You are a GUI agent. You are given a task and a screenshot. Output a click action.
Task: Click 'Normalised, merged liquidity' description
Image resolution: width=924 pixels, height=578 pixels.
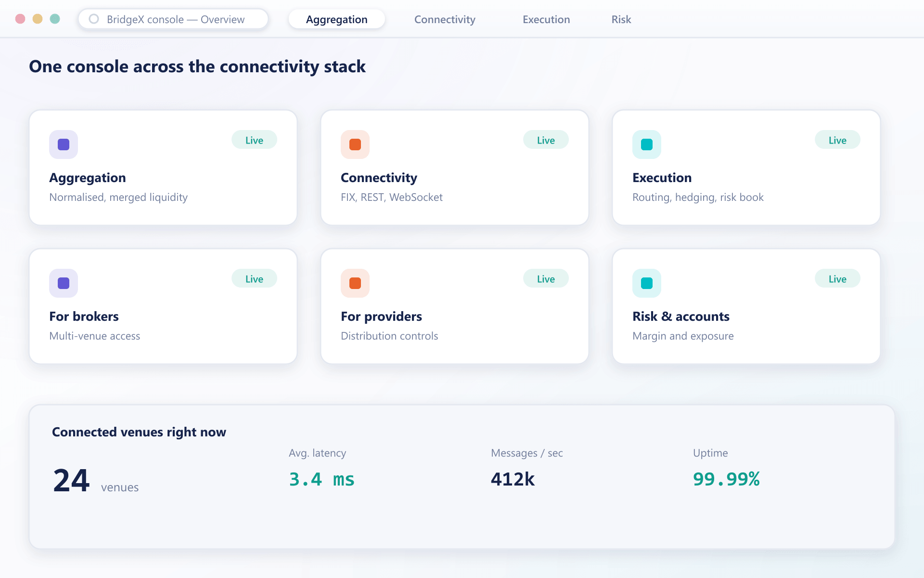tap(118, 197)
